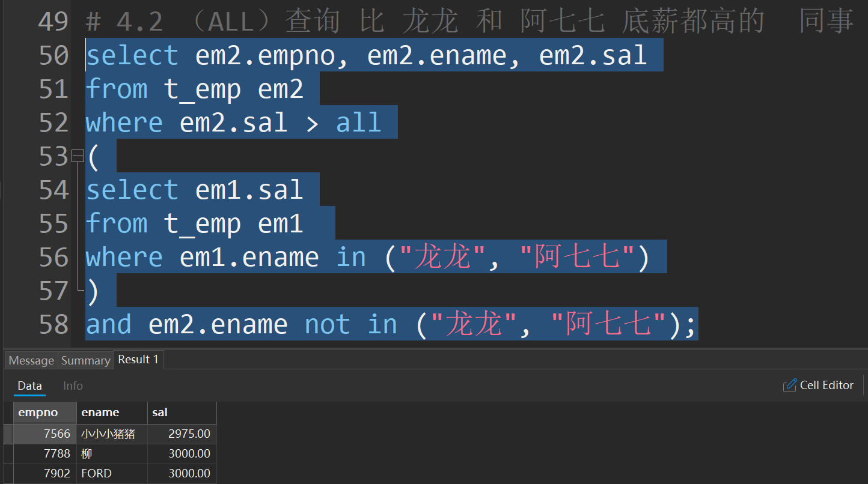Collapse the subquery fold marker on line 53

click(x=78, y=156)
